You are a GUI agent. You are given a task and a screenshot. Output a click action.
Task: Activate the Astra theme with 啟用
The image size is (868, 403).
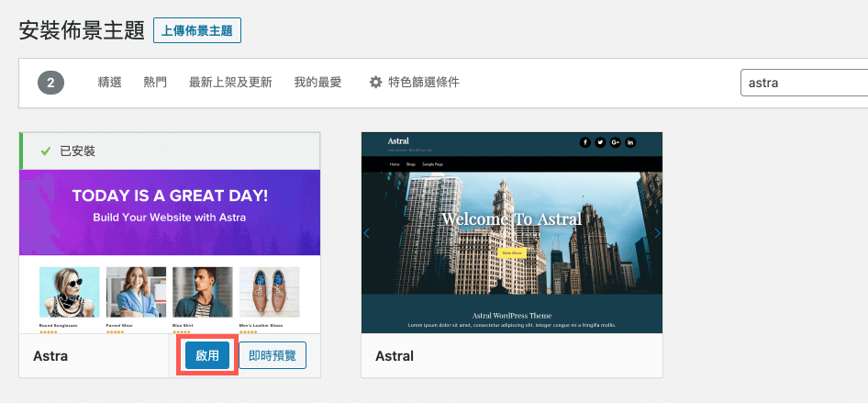[x=207, y=355]
